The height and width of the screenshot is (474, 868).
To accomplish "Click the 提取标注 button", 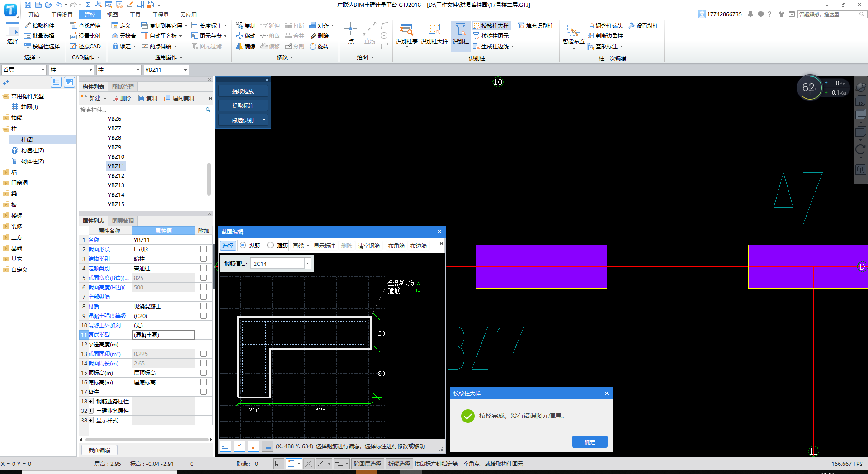I will tap(243, 106).
